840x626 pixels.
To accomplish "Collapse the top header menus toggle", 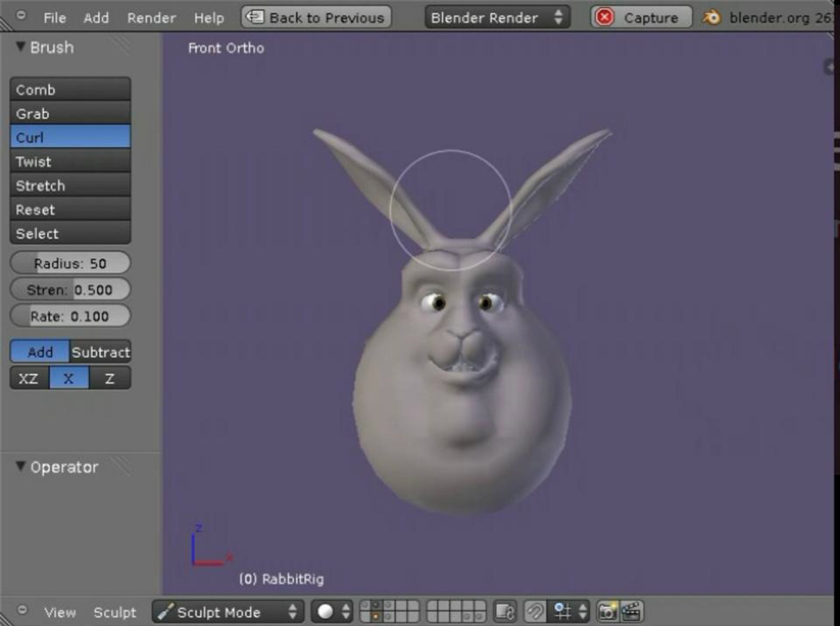I will coord(21,15).
